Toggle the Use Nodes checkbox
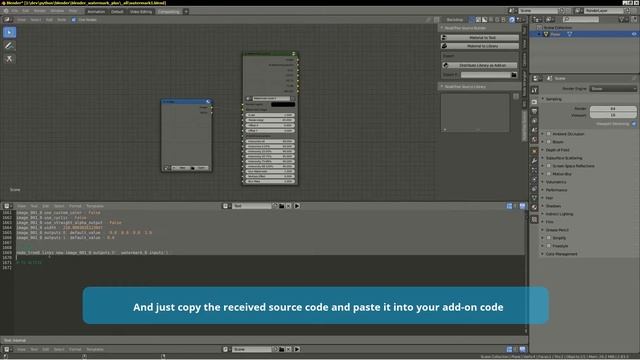This screenshot has width=640, height=360. [x=74, y=20]
